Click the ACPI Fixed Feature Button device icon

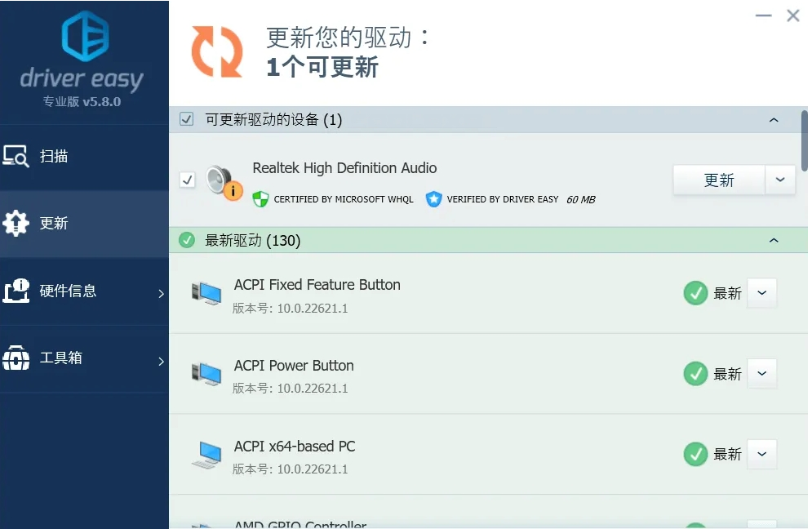point(206,294)
